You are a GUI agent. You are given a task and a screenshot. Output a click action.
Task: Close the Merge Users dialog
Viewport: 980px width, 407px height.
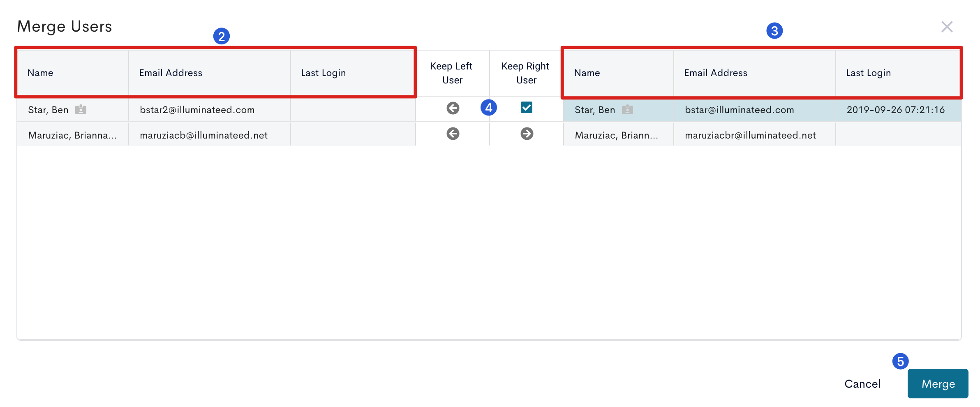947,27
